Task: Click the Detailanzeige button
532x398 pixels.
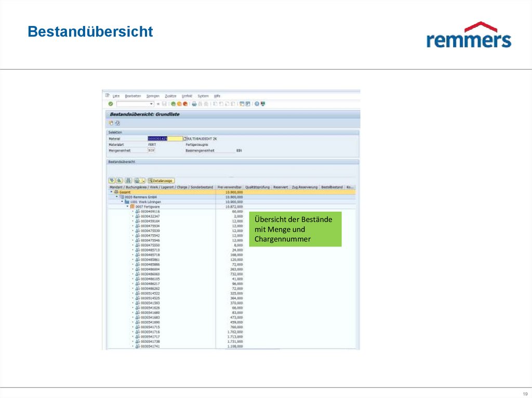Action: click(161, 181)
